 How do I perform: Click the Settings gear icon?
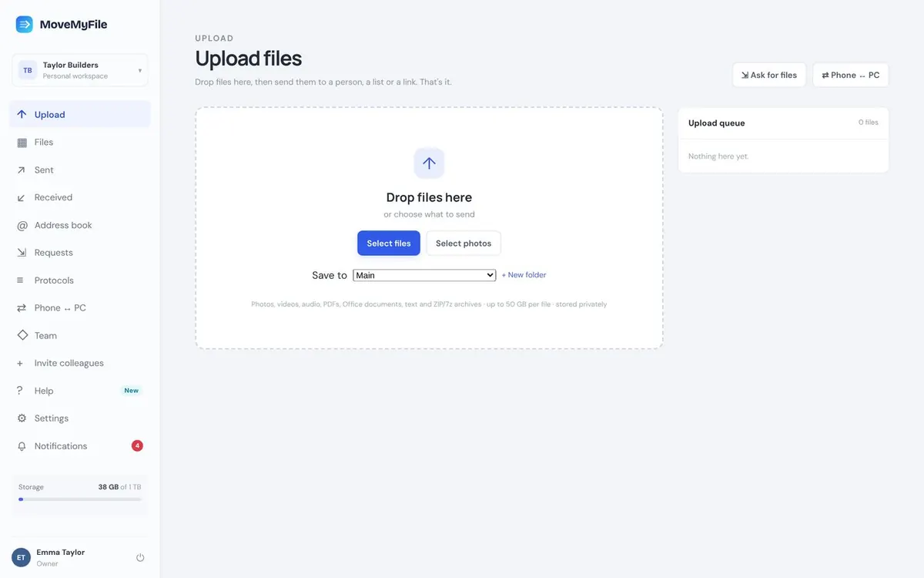[x=22, y=418]
